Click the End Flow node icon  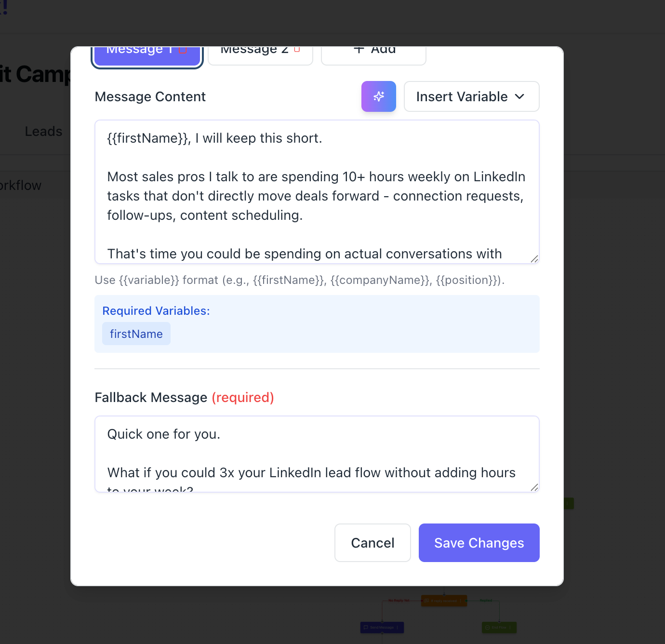pos(487,628)
